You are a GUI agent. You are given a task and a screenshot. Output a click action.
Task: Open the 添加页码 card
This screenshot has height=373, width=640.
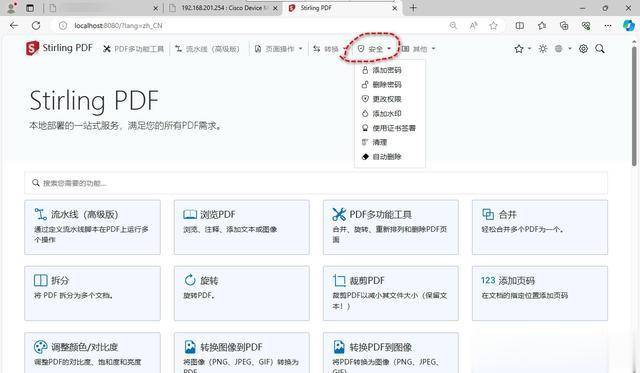click(x=540, y=293)
